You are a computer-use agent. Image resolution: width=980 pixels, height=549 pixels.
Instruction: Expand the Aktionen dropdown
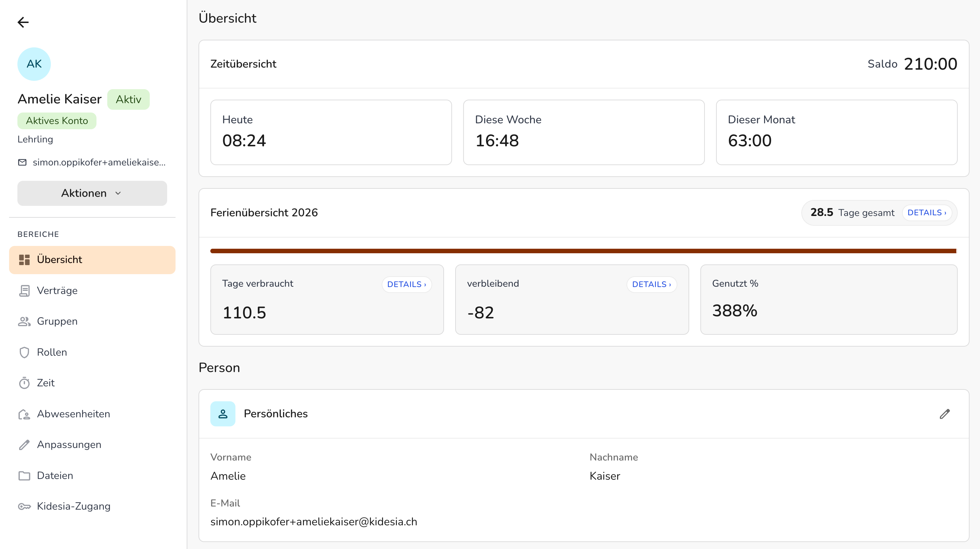point(92,193)
